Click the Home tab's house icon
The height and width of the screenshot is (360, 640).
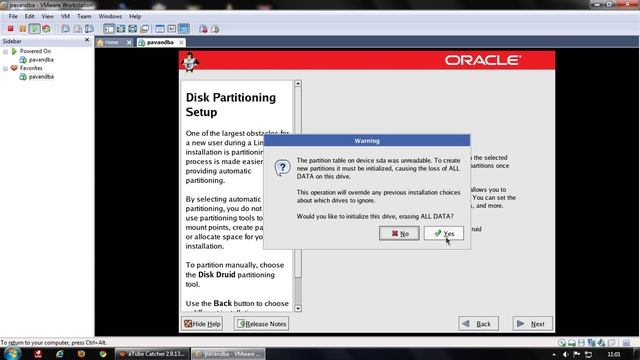[x=100, y=42]
